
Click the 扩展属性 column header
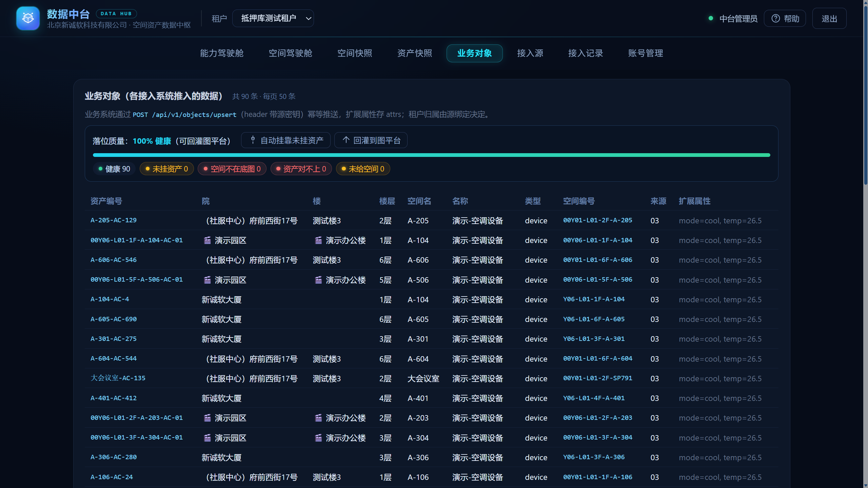coord(694,201)
